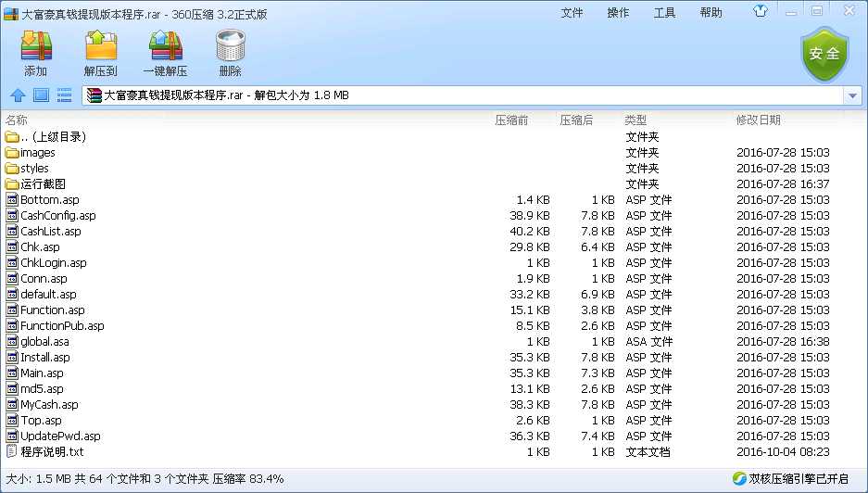Click the date 2016-10-04 08:23
This screenshot has width=868, height=493.
click(783, 452)
